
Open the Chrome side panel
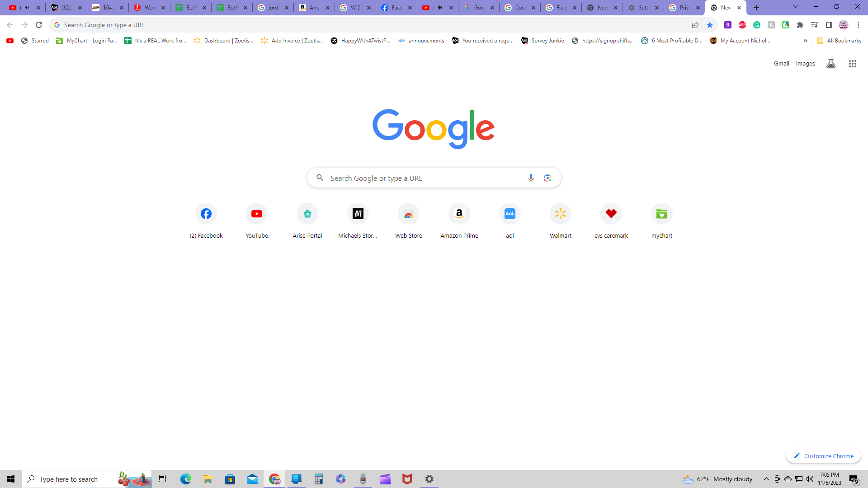[829, 25]
